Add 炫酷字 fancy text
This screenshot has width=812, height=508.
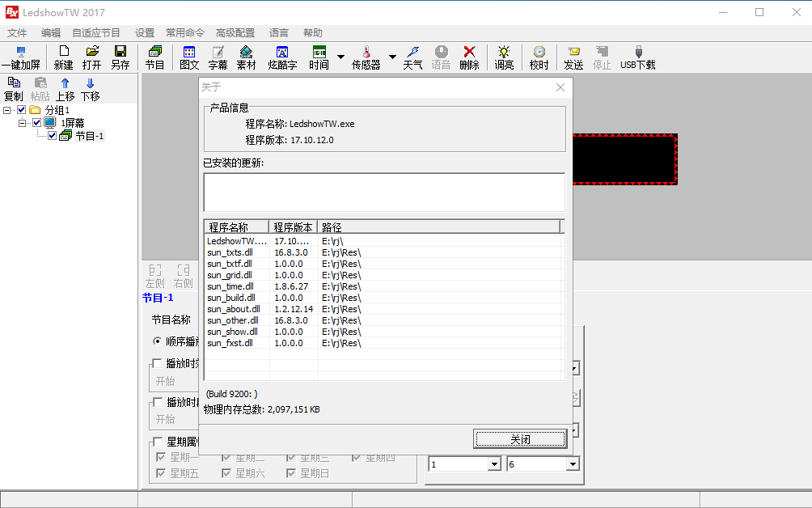tap(282, 57)
